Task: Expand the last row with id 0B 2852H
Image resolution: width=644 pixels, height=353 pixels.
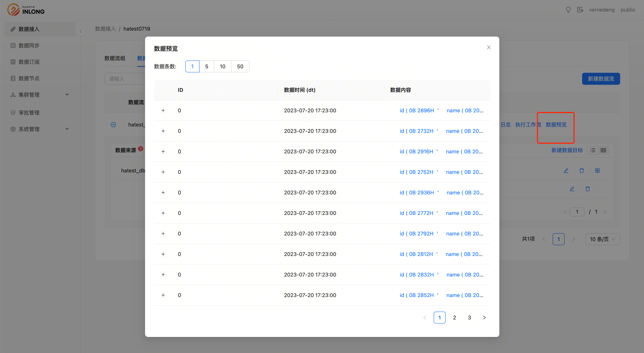Action: pyautogui.click(x=163, y=295)
